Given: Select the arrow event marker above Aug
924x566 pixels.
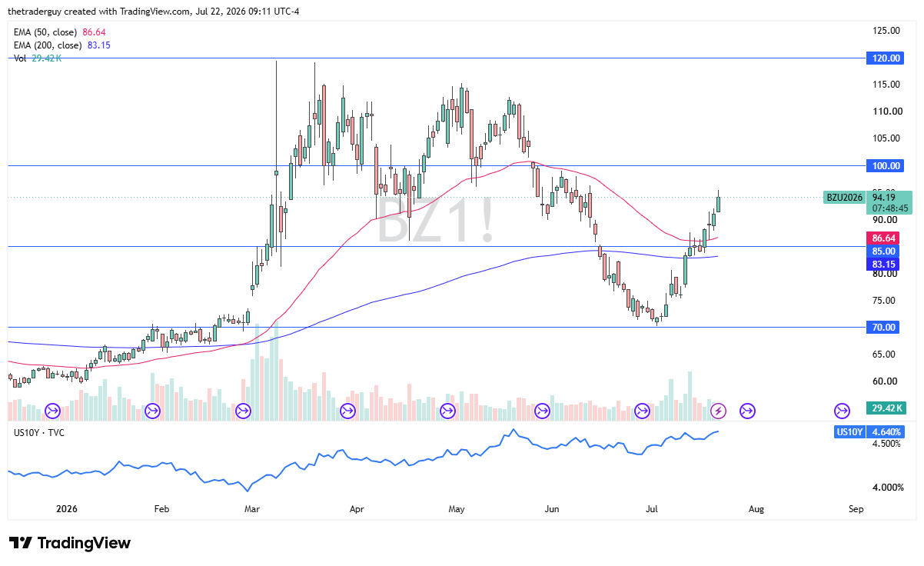Looking at the screenshot, I should tap(747, 411).
